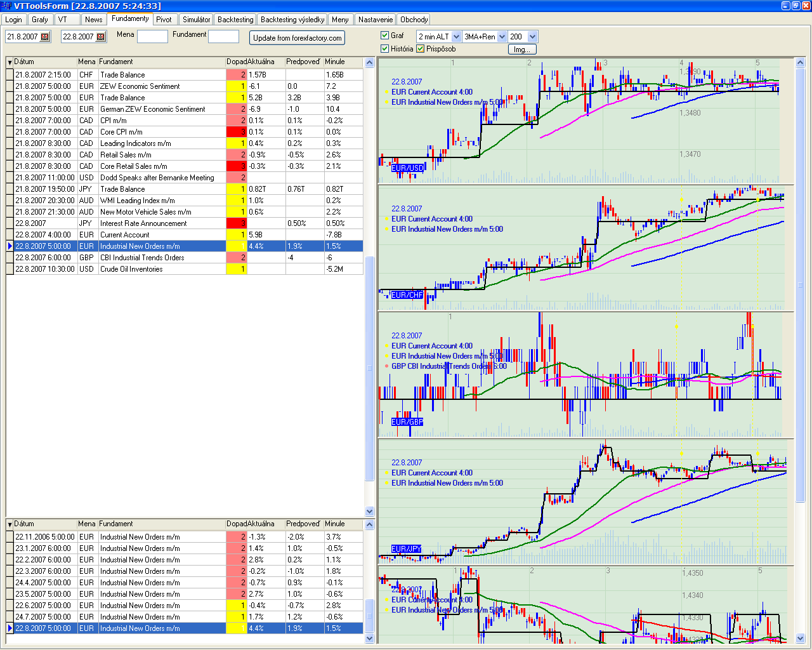Click down arrow of upper table scrollbar
812x650 pixels.
[x=370, y=511]
